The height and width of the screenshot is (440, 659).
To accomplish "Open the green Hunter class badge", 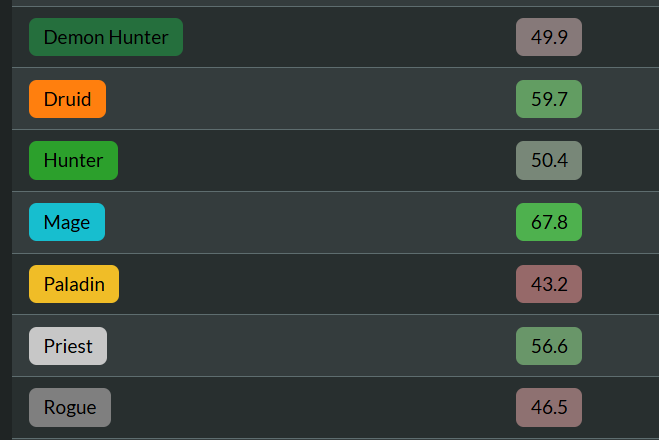I will click(74, 161).
